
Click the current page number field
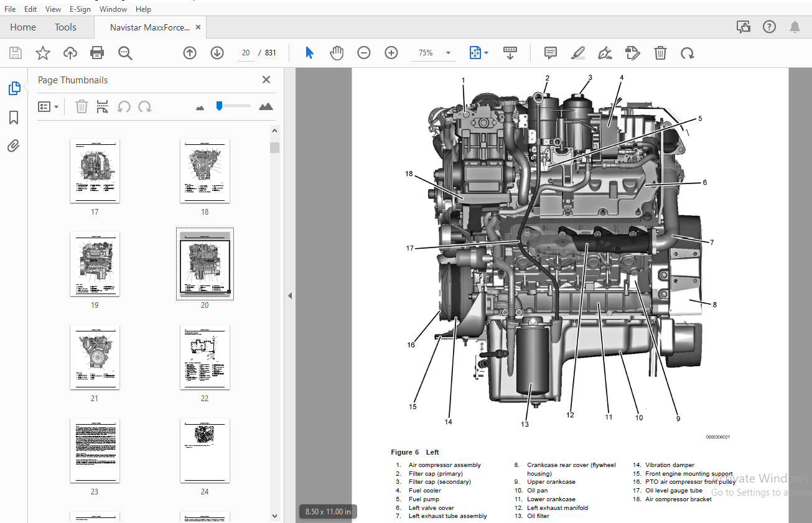[246, 53]
